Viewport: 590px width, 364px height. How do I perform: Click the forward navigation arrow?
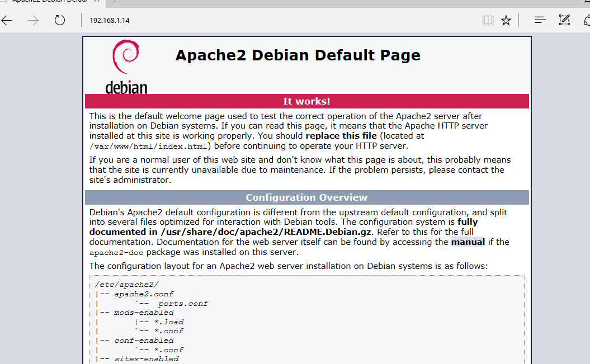[33, 20]
